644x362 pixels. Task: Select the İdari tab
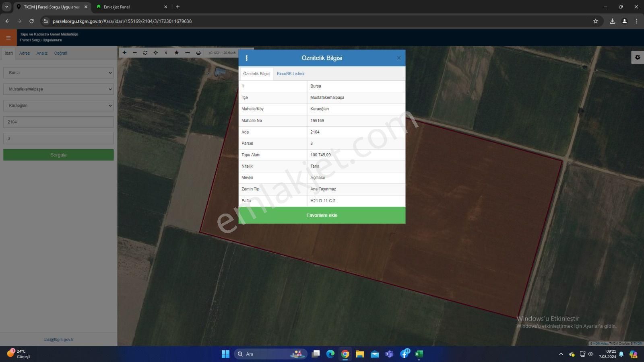8,53
